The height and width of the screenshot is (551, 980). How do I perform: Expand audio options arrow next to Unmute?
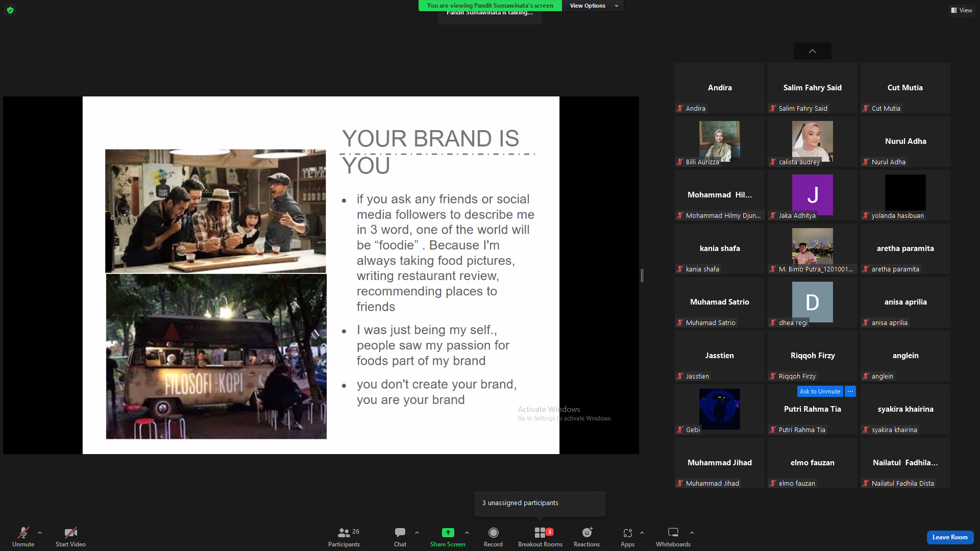tap(40, 533)
